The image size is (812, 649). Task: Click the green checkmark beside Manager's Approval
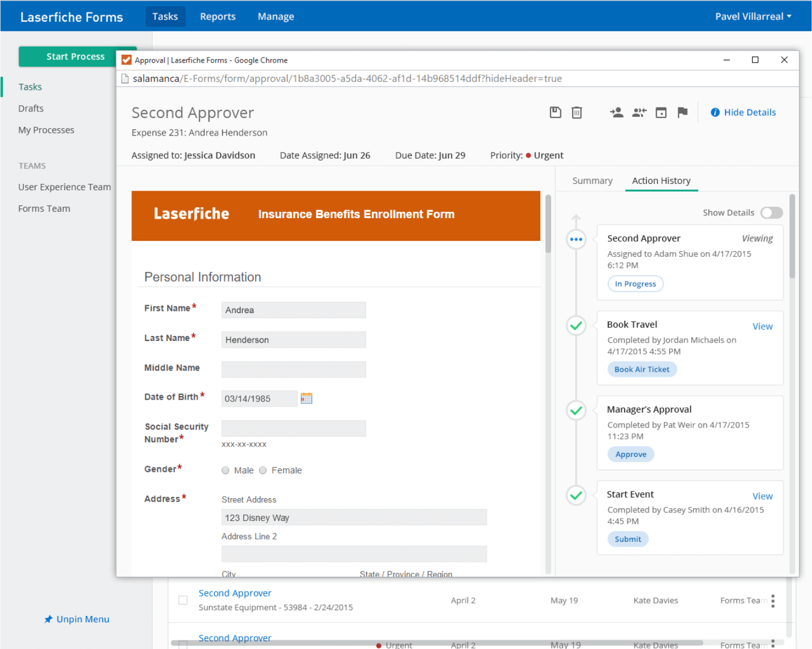click(x=576, y=410)
